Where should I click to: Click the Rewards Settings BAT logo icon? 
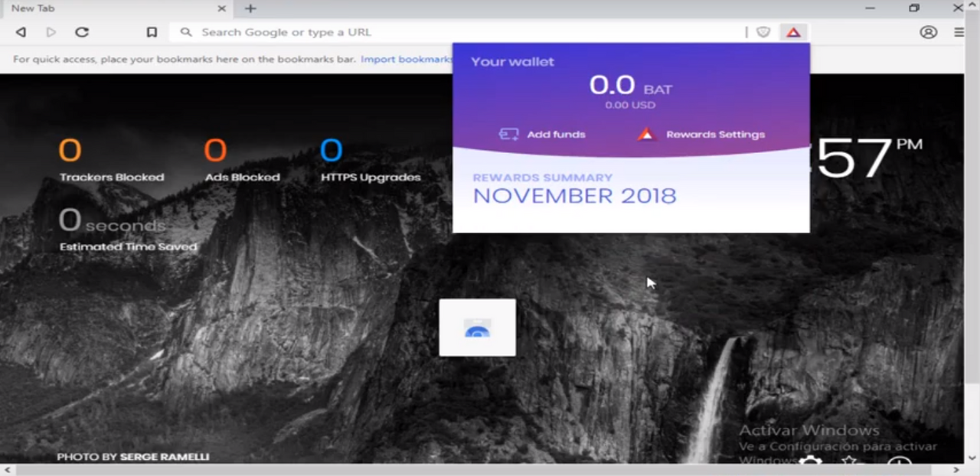(646, 134)
